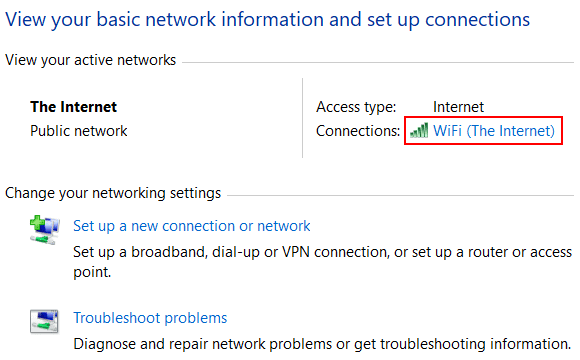This screenshot has width=580, height=360.
Task: Click the 'View your basic network information' page title
Action: pyautogui.click(x=267, y=20)
